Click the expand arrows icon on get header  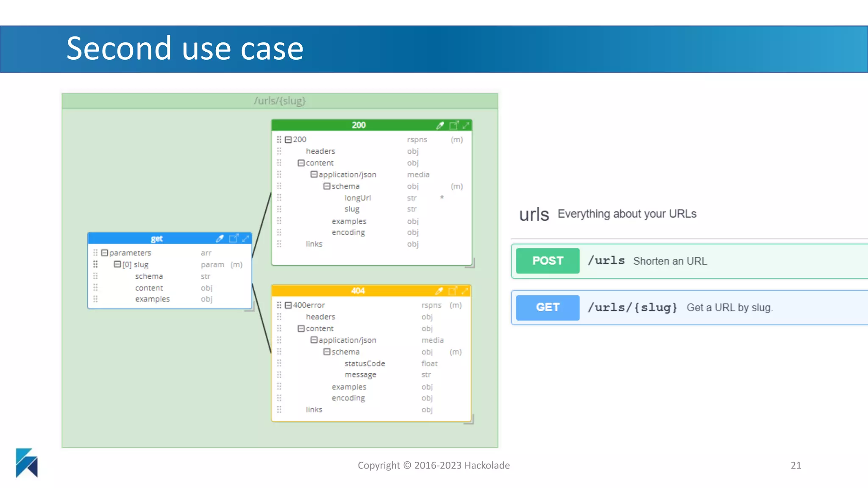click(x=245, y=238)
